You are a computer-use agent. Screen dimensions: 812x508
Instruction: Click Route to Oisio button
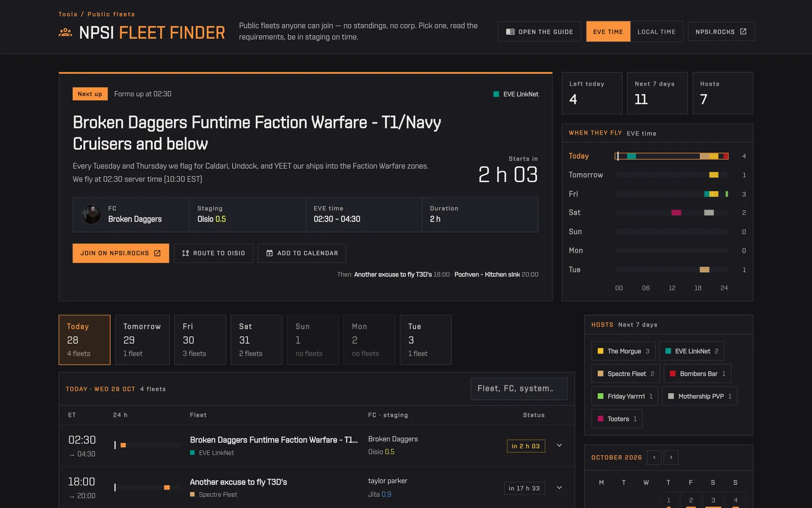(x=213, y=253)
